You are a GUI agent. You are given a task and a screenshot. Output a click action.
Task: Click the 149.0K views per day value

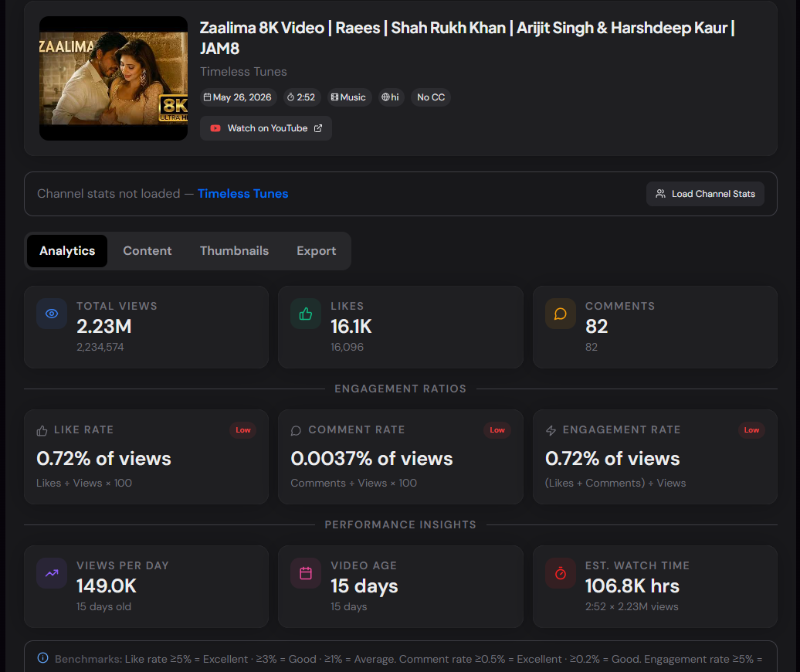click(x=106, y=586)
